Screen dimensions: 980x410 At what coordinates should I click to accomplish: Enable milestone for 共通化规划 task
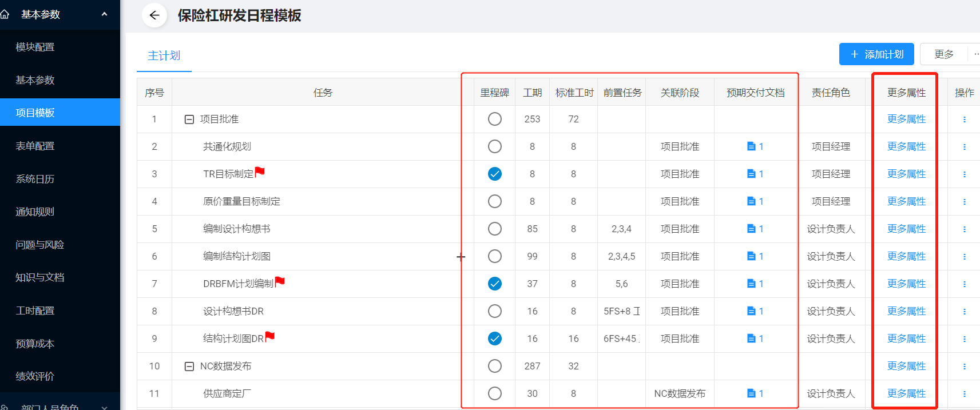[495, 147]
